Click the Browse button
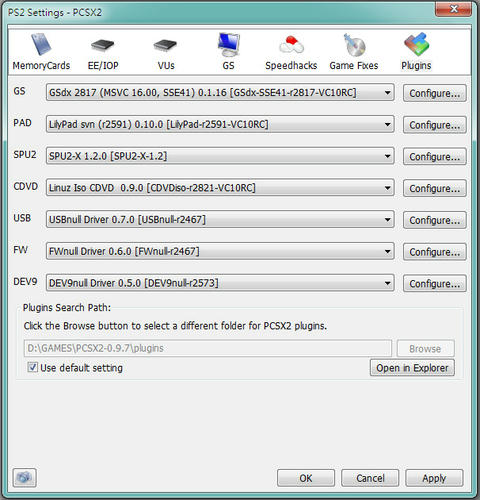 (x=425, y=349)
